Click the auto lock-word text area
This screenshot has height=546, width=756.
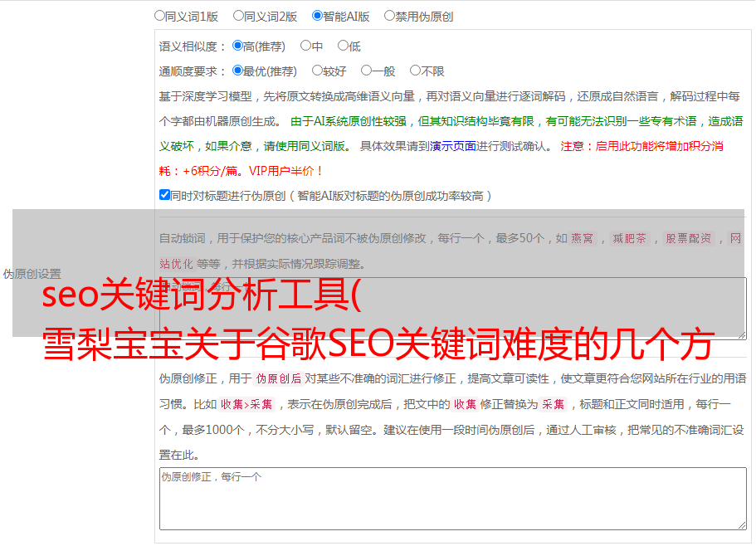[453, 308]
